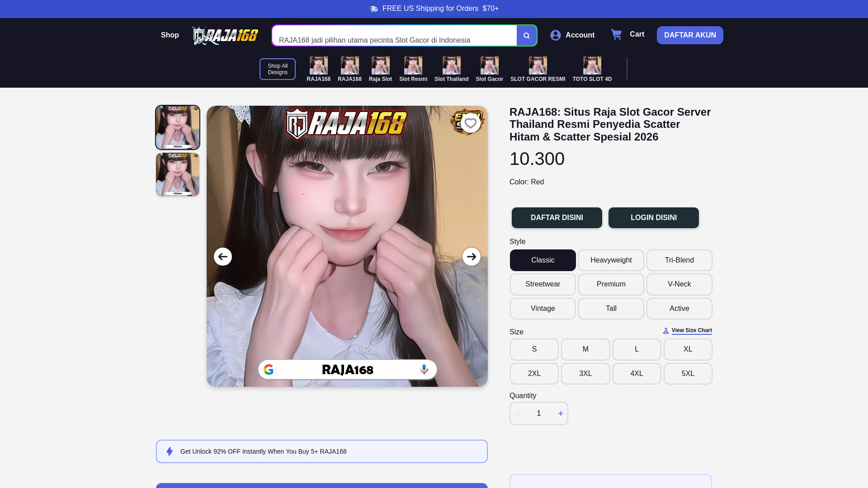Open View Size Chart link
Screen dimensions: 868x488
[x=691, y=331]
